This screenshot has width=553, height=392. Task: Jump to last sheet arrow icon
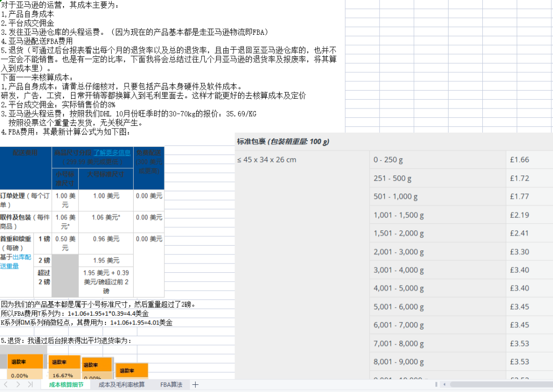[x=30, y=385]
